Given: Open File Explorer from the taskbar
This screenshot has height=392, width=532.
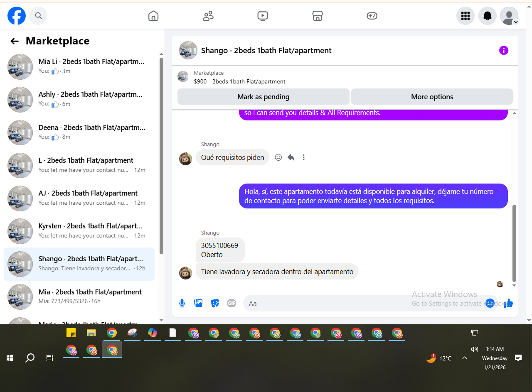Looking at the screenshot, I should click(x=91, y=333).
